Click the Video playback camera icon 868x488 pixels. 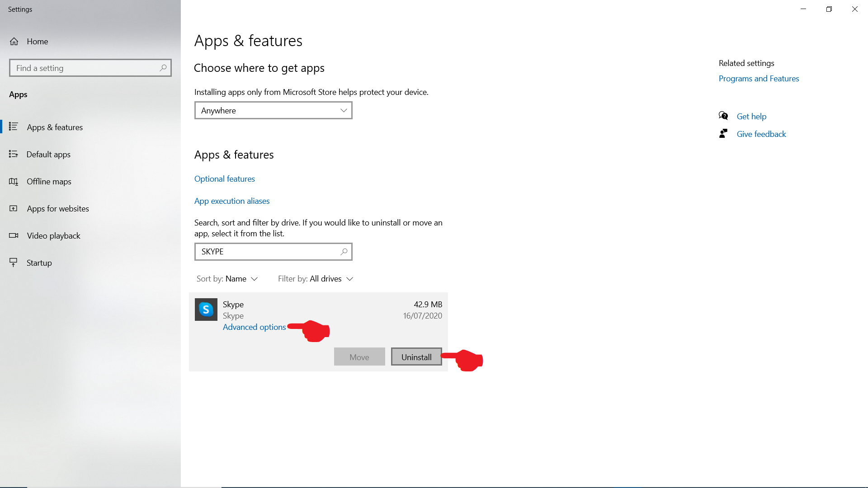click(14, 236)
